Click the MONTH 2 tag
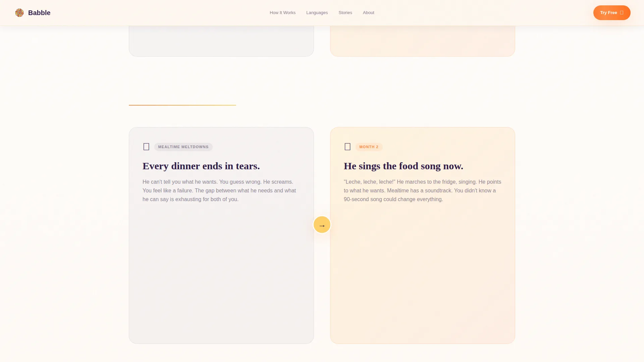This screenshot has width=644, height=362. (369, 147)
